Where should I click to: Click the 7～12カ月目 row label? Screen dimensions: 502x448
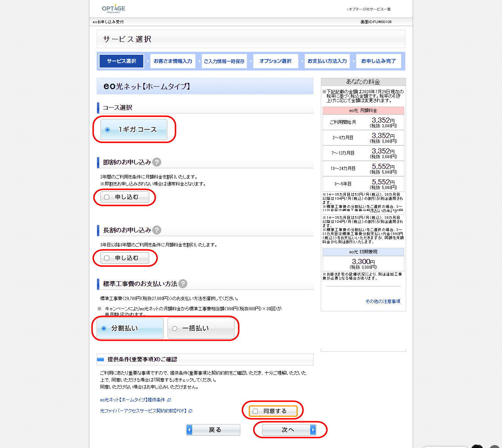tap(343, 153)
